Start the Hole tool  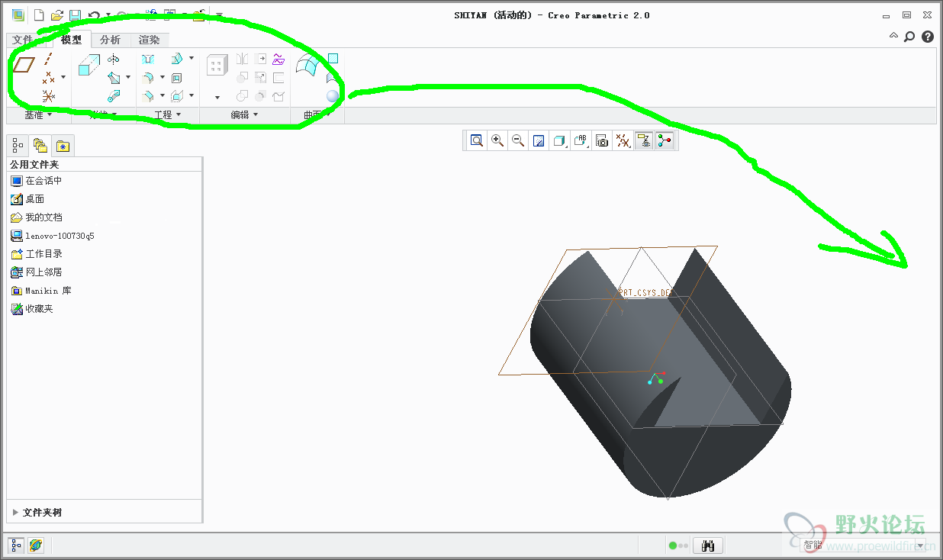148,59
